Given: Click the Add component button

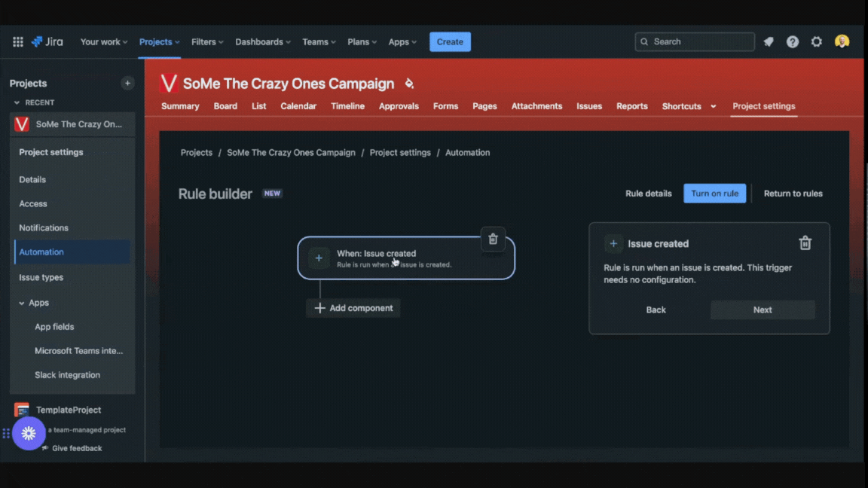Looking at the screenshot, I should [x=353, y=308].
